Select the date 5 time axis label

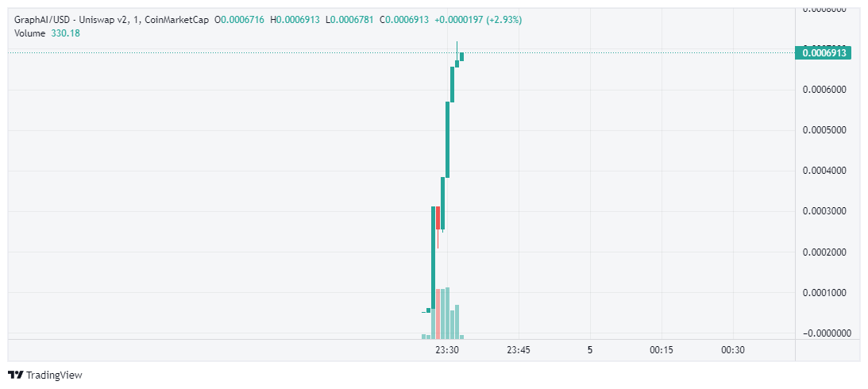tap(590, 350)
